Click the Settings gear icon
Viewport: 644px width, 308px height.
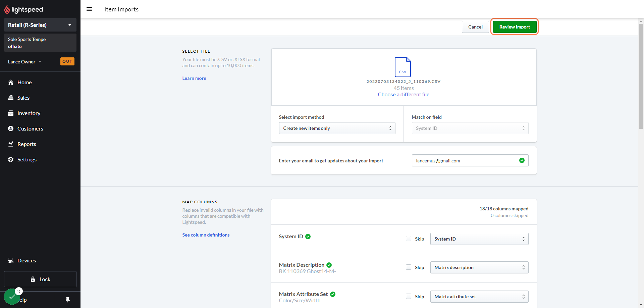(x=11, y=159)
